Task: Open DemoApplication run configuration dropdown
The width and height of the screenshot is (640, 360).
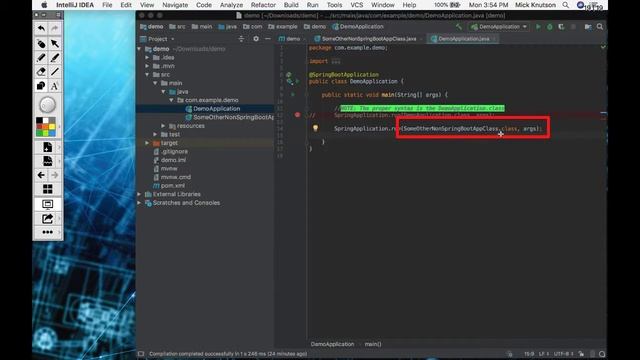Action: (x=498, y=27)
